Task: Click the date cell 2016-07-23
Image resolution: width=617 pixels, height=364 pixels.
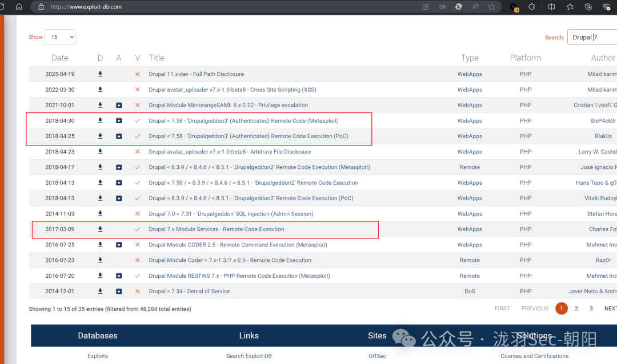Action: (60, 260)
